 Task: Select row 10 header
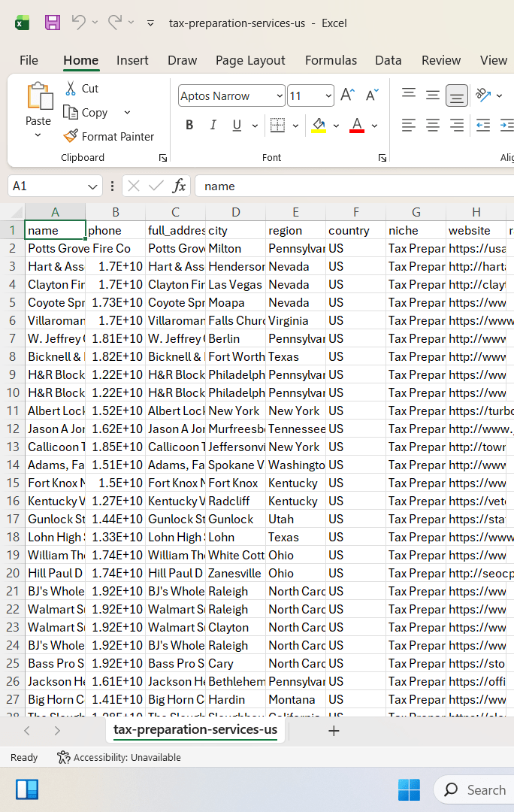pos(13,393)
